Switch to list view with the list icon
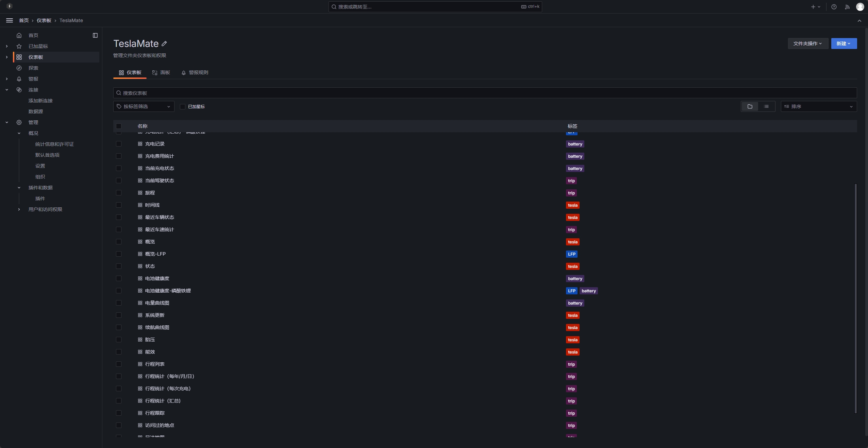Screen dimensions: 868x448 (766, 106)
